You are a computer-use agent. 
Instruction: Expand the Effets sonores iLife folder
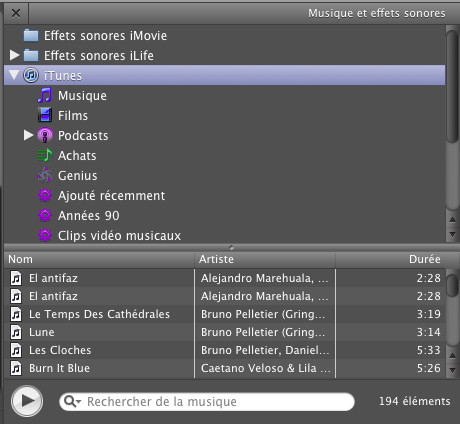pyautogui.click(x=14, y=55)
